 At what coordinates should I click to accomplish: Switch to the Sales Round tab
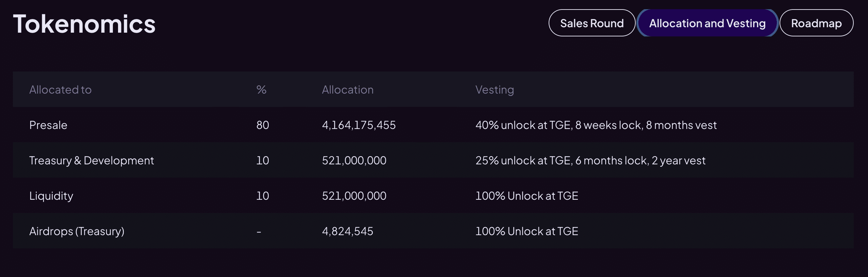click(x=592, y=23)
